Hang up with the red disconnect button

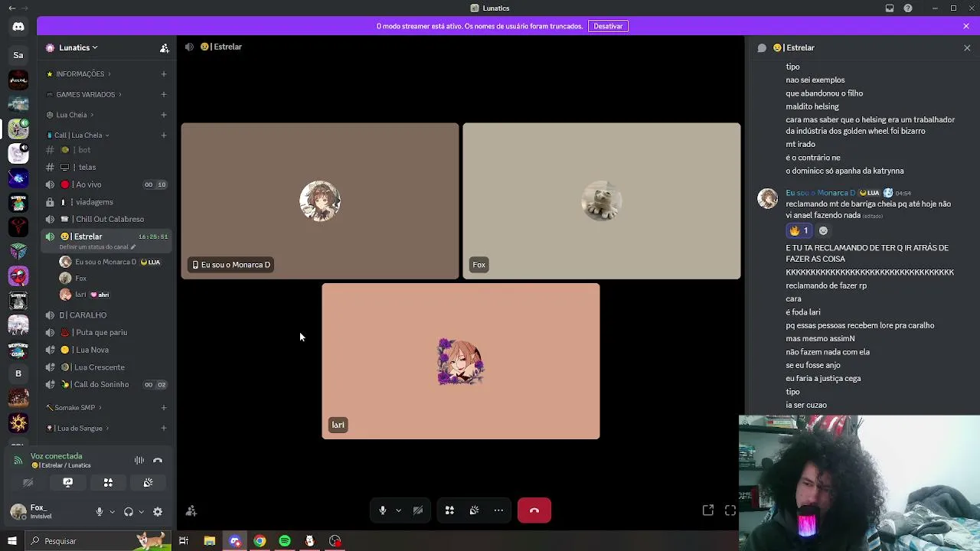[534, 510]
